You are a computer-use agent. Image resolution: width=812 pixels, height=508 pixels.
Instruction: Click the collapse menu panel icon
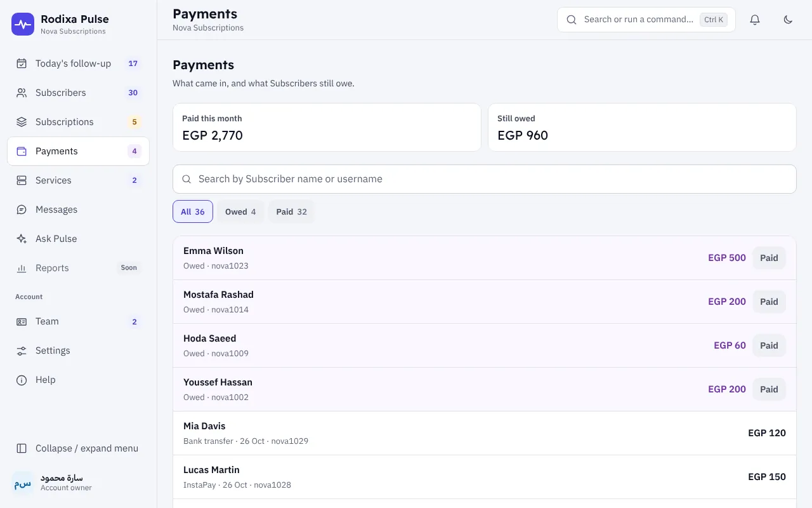22,448
